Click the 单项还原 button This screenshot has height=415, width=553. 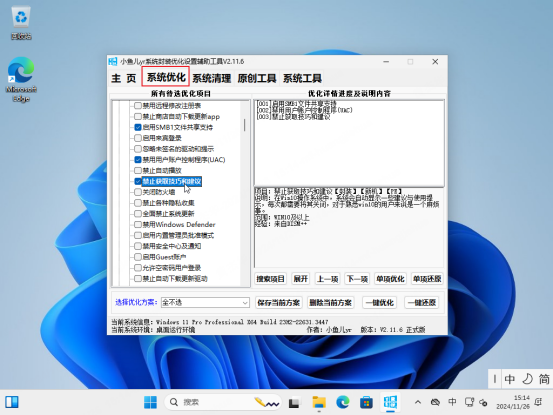(427, 279)
